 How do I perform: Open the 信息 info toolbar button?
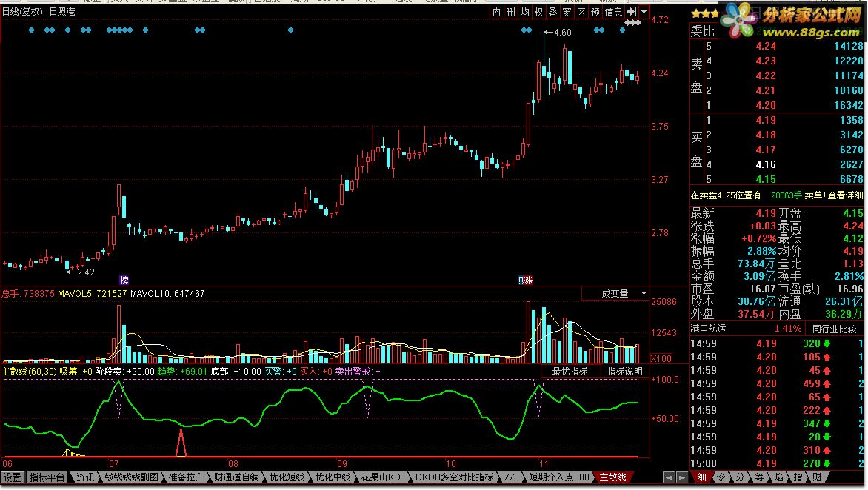pos(613,12)
